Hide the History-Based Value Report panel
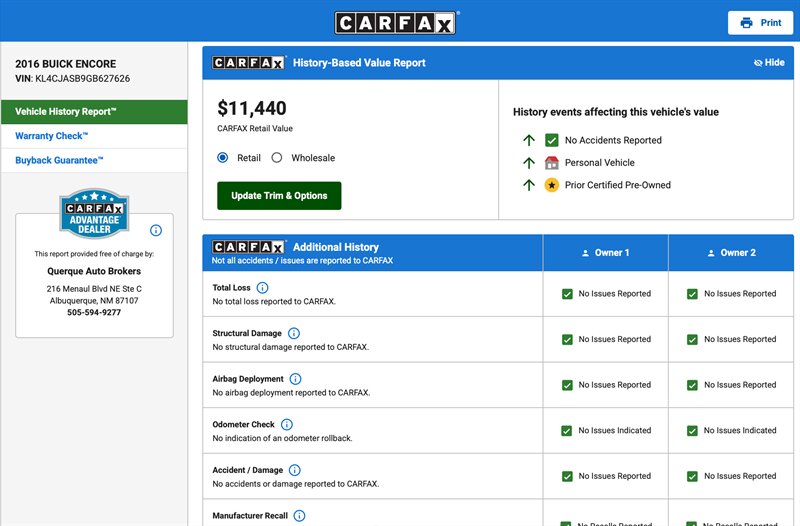Image resolution: width=800 pixels, height=526 pixels. [768, 63]
